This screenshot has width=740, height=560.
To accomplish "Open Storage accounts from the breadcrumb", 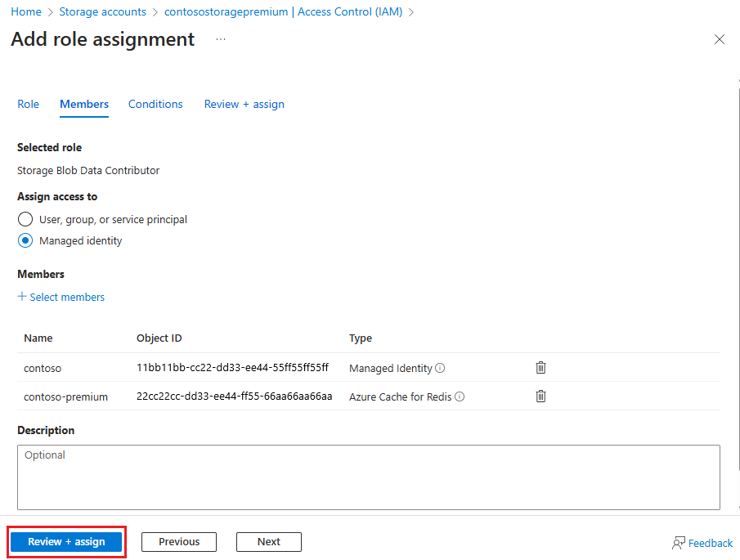I will pyautogui.click(x=102, y=11).
